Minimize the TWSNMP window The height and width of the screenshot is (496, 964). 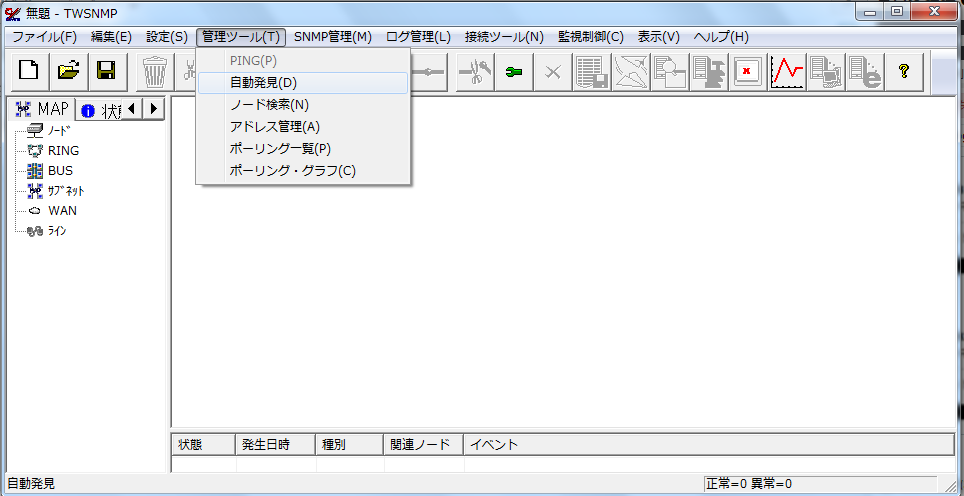click(x=870, y=10)
